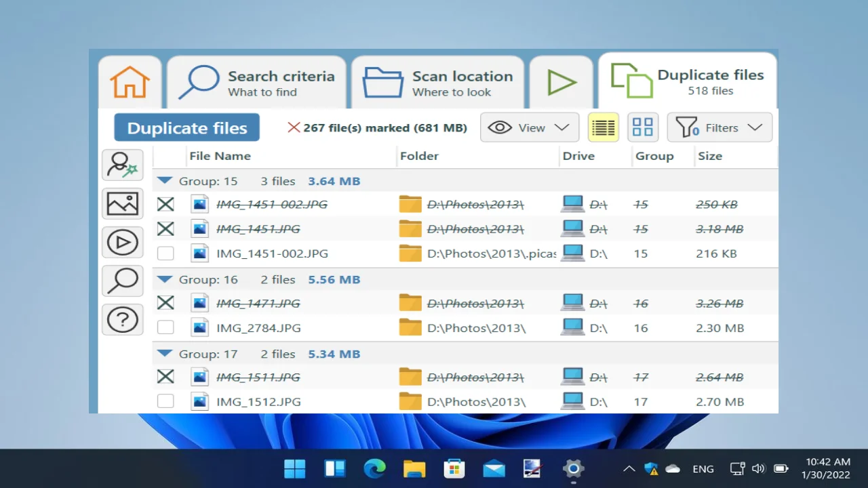Sort by Folder column header
The width and height of the screenshot is (868, 488).
pyautogui.click(x=419, y=156)
